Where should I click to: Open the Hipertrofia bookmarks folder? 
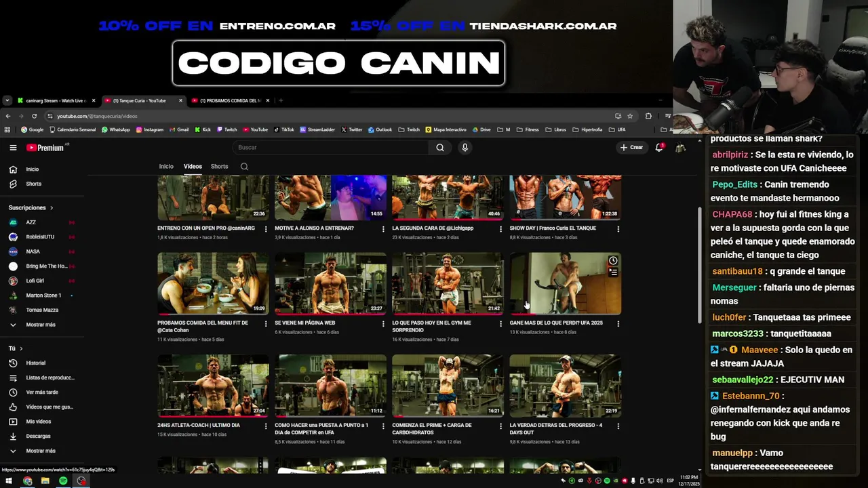587,129
